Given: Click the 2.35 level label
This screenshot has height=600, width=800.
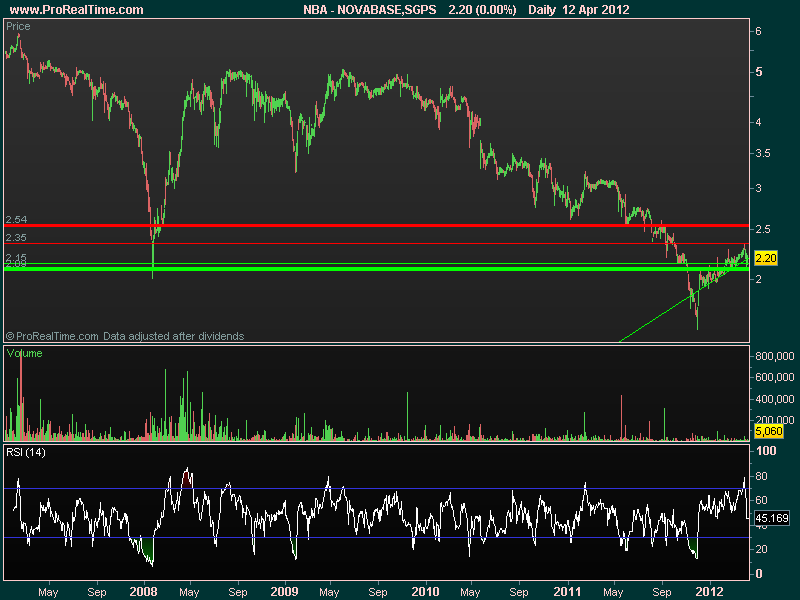Looking at the screenshot, I should pos(16,237).
